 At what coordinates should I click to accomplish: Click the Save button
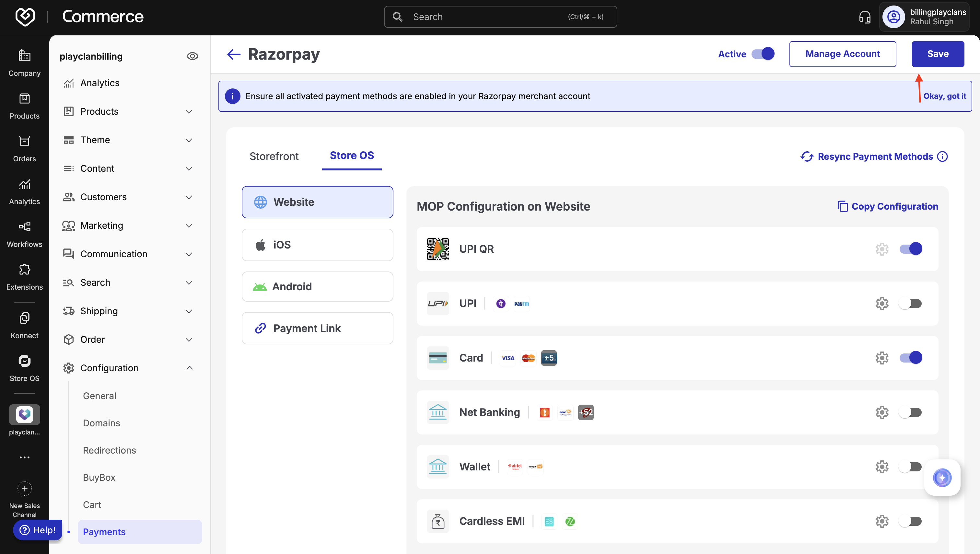coord(937,54)
